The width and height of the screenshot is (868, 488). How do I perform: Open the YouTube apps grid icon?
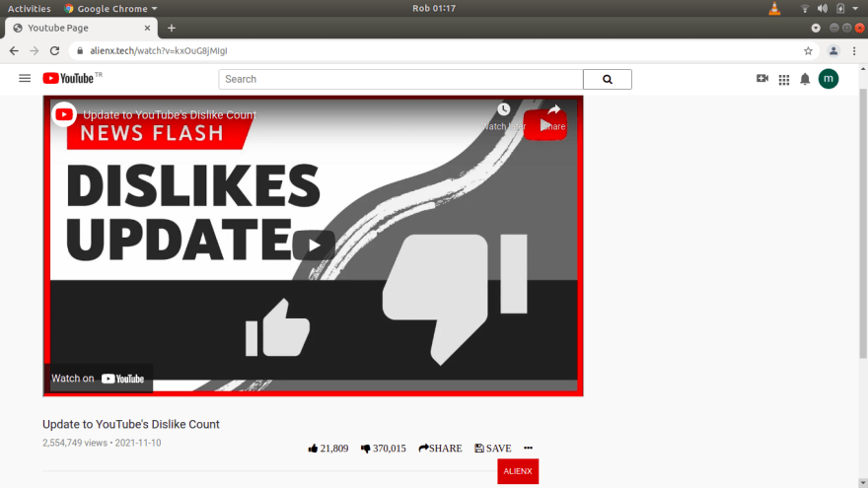coord(784,79)
